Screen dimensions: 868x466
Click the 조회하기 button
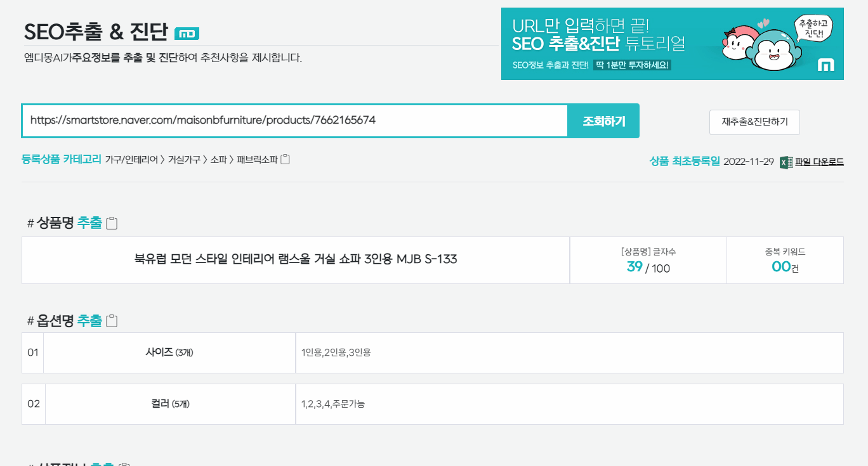[x=604, y=120]
